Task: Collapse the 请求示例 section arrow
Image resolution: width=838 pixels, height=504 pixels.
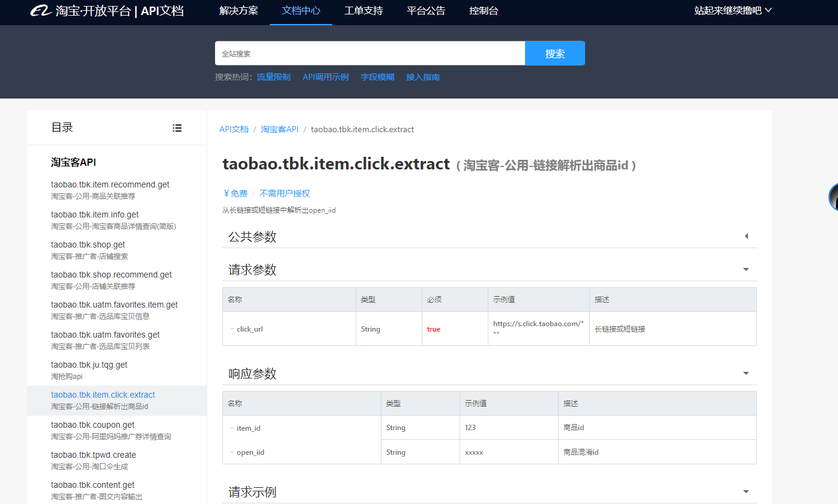Action: [x=746, y=492]
